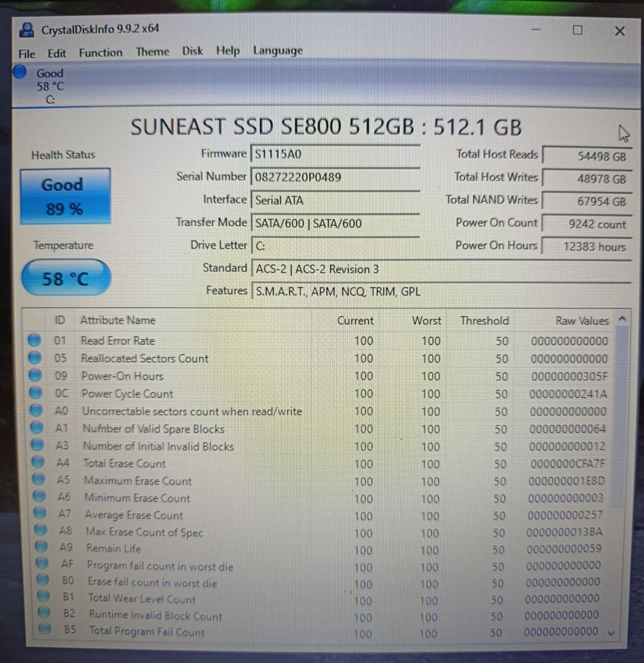Image resolution: width=644 pixels, height=663 pixels.
Task: Click the status dot for Average Erase Count
Action: click(x=40, y=513)
